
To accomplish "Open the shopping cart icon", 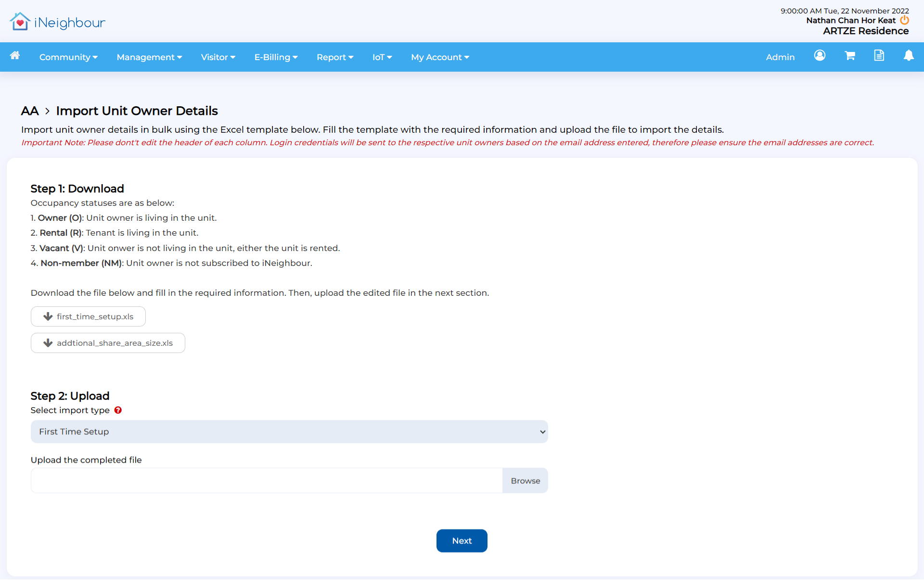I will click(850, 56).
